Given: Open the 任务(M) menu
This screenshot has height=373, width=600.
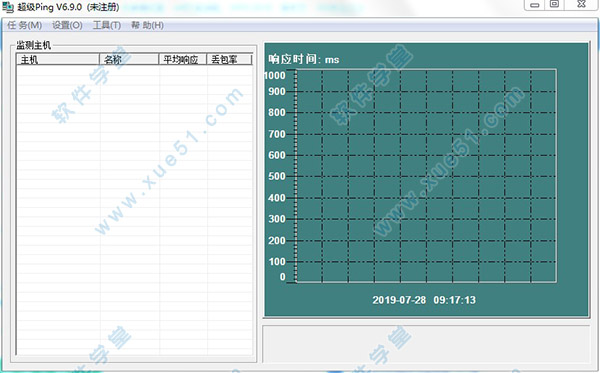Looking at the screenshot, I should point(24,25).
